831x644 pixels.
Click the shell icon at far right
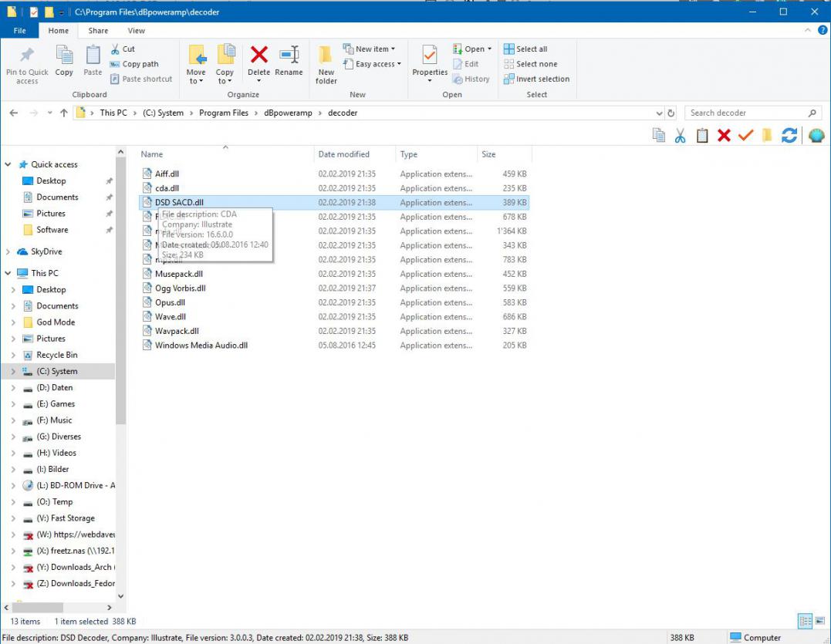tap(816, 136)
